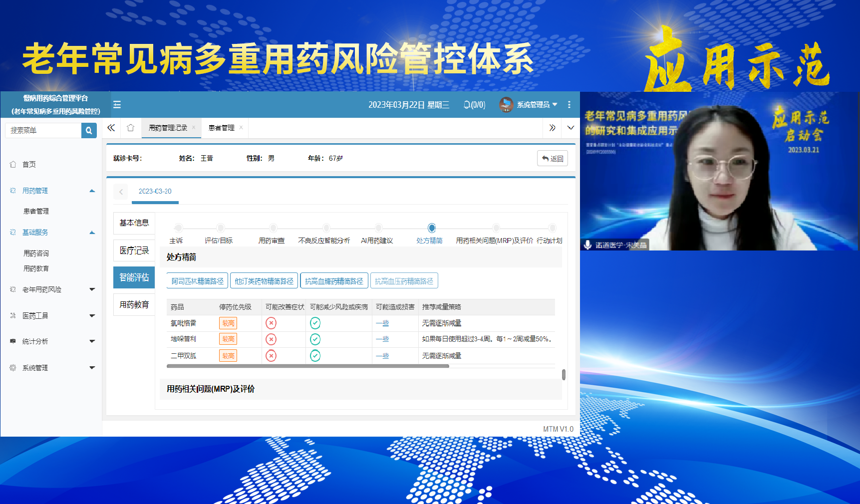Click the home icon in tab bar
Viewport: 860px width, 504px height.
point(131,128)
